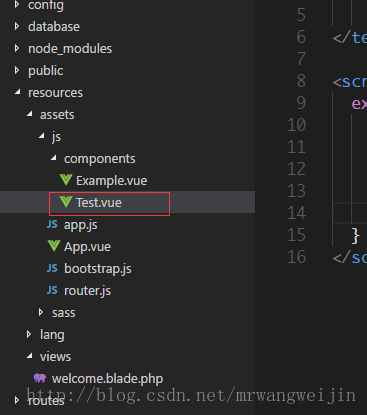Select the js folder label
Screen dimensions: 367x415
click(56, 137)
